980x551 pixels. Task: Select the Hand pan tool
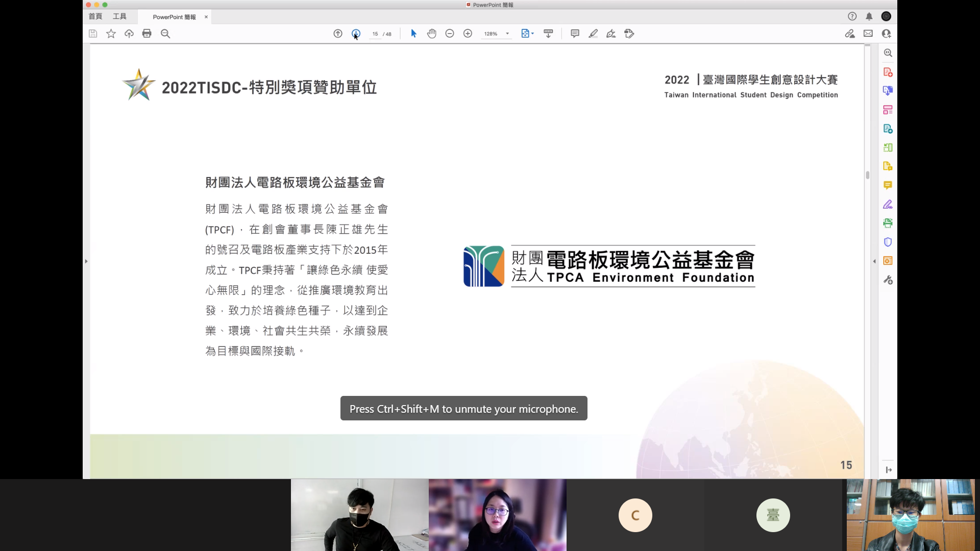(432, 34)
